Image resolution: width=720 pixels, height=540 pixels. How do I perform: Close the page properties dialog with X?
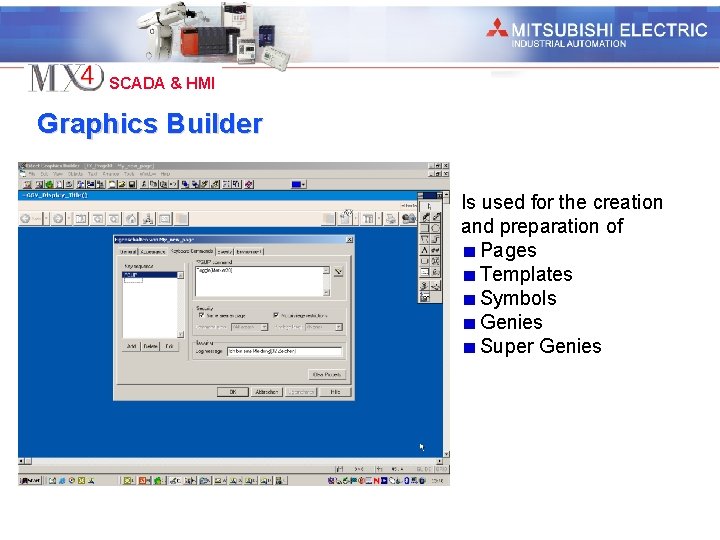click(x=349, y=240)
